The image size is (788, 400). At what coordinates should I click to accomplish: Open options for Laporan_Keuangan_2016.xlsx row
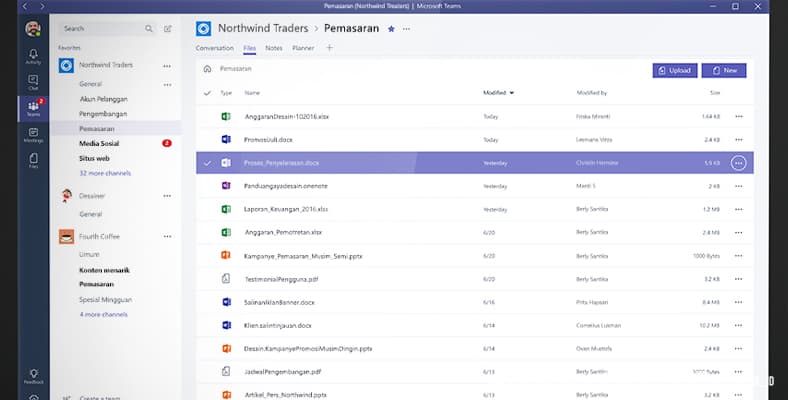pos(739,209)
